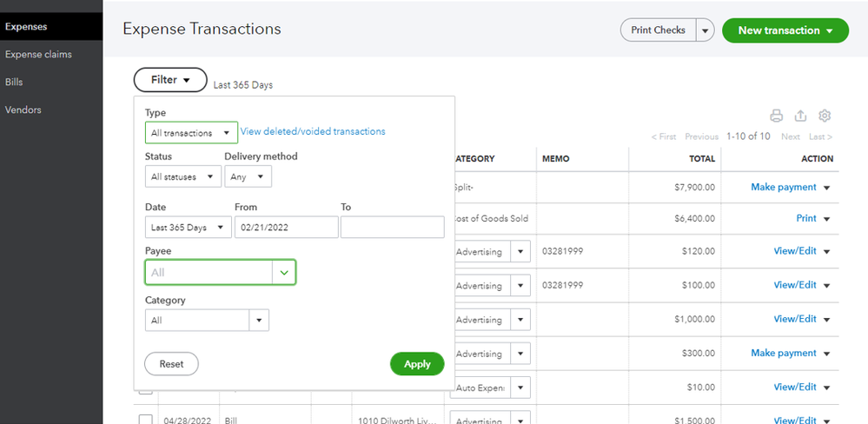The image size is (868, 424).
Task: Go to Vendors in the sidebar
Action: click(23, 110)
